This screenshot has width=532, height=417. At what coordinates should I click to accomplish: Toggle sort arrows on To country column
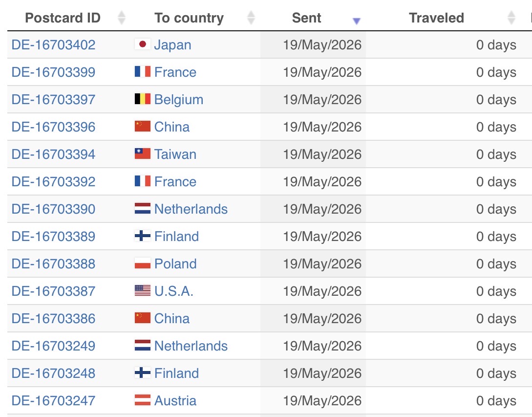point(251,18)
